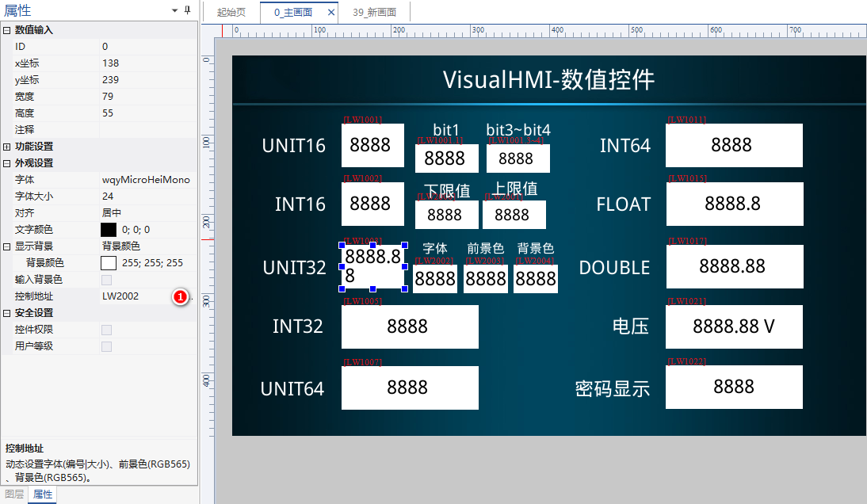This screenshot has width=867, height=504.
Task: Collapse the 外观设置 property group
Action: (7, 163)
